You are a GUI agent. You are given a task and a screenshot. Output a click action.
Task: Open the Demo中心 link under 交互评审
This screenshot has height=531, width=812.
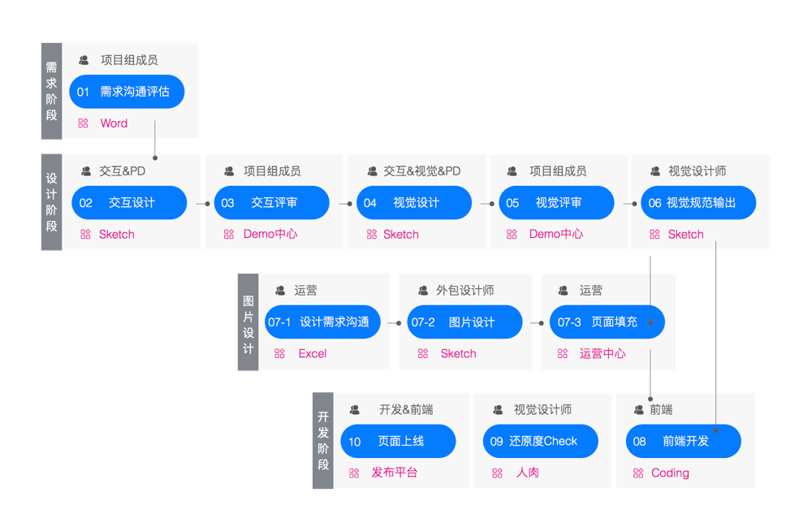(x=270, y=235)
